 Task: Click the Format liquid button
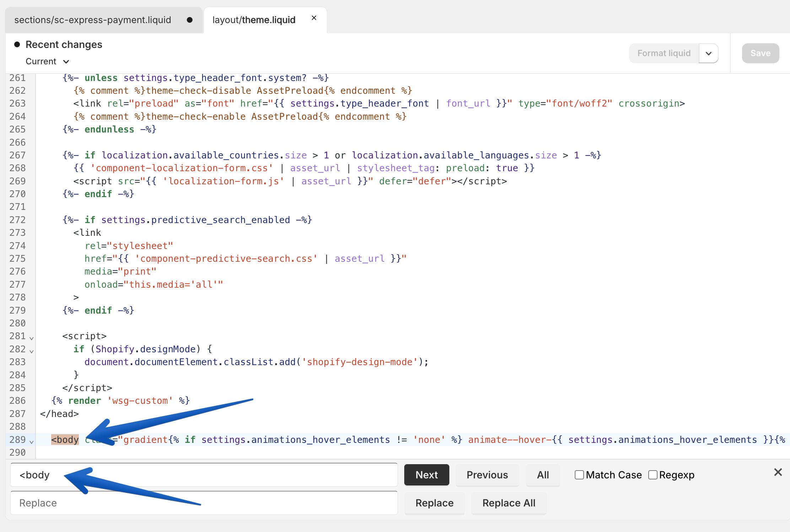click(664, 53)
